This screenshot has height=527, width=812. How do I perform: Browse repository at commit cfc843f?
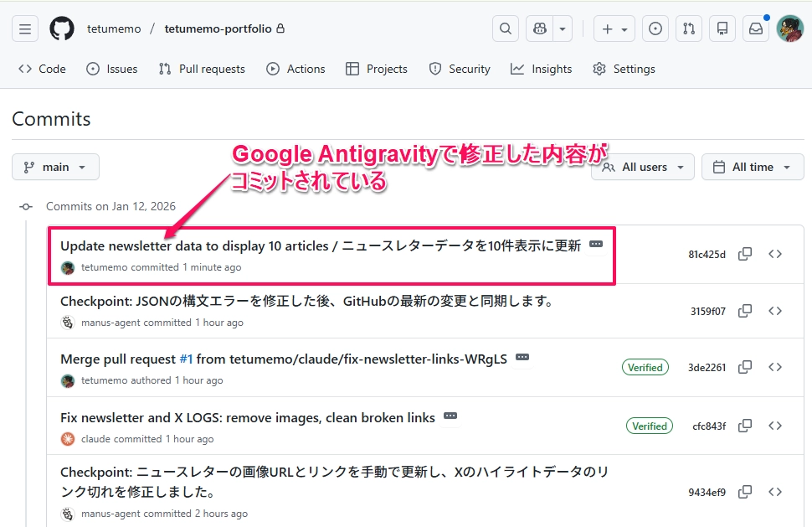point(775,426)
